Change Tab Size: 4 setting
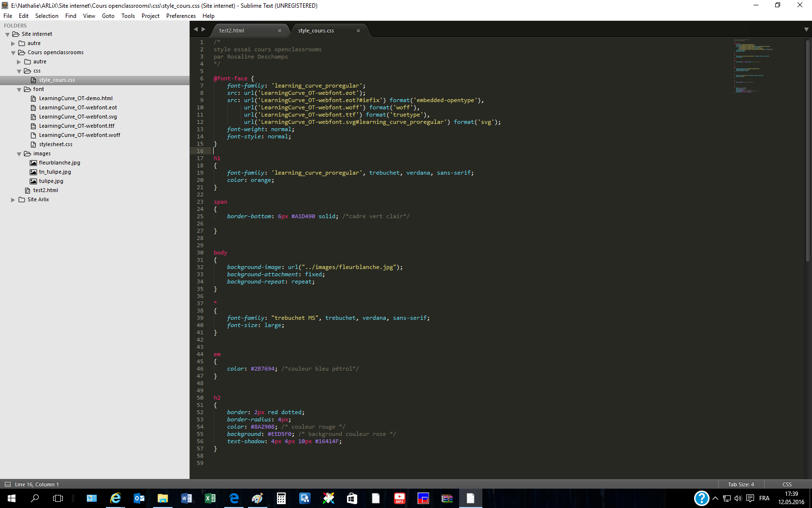 pyautogui.click(x=740, y=484)
